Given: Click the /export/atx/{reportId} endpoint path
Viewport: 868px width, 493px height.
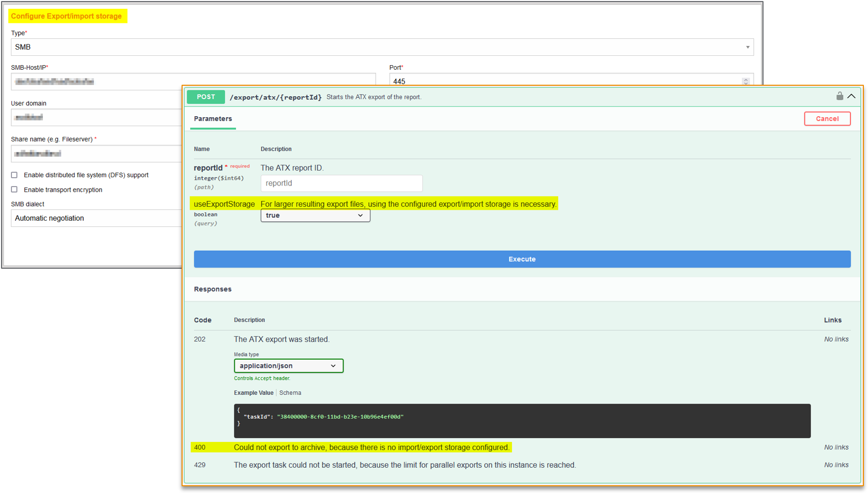Looking at the screenshot, I should (275, 97).
